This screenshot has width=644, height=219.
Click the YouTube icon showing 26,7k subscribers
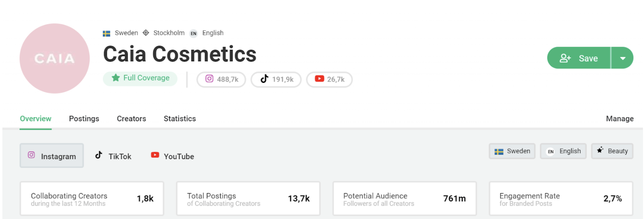(x=319, y=79)
